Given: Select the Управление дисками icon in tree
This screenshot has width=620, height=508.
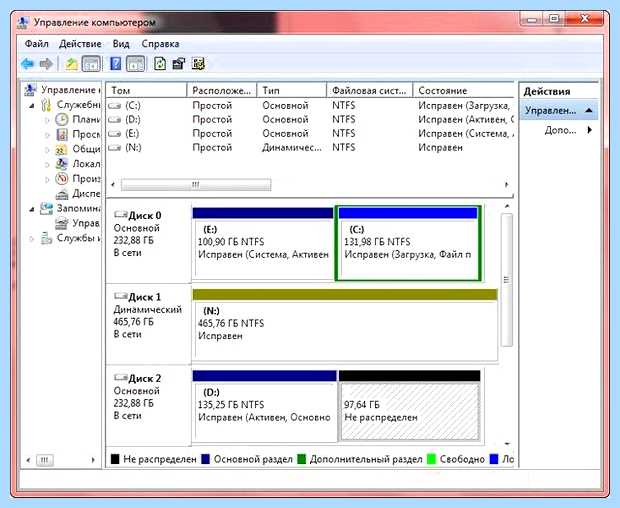Looking at the screenshot, I should point(62,223).
